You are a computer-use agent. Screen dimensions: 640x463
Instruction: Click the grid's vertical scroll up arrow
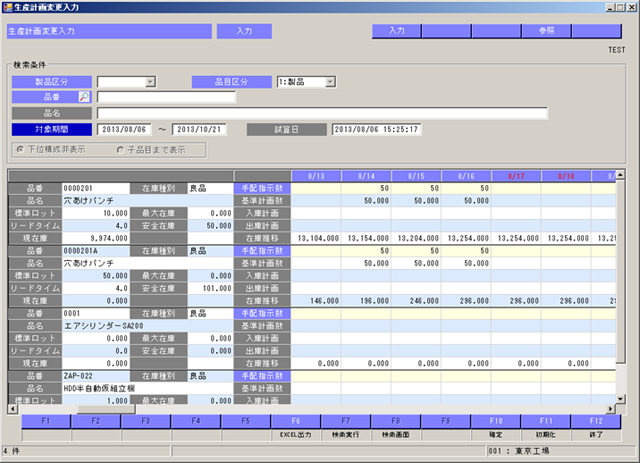click(620, 175)
